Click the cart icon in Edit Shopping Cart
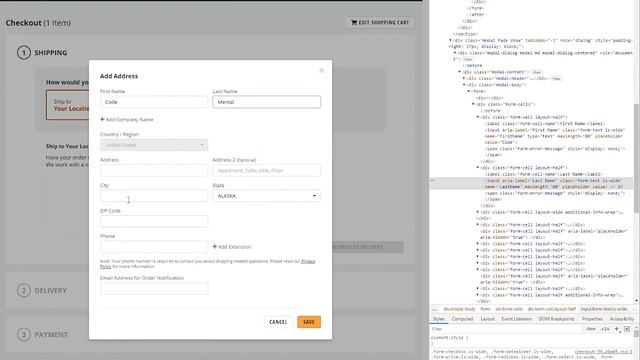Screen dimensions: 640x360 [x=353, y=22]
